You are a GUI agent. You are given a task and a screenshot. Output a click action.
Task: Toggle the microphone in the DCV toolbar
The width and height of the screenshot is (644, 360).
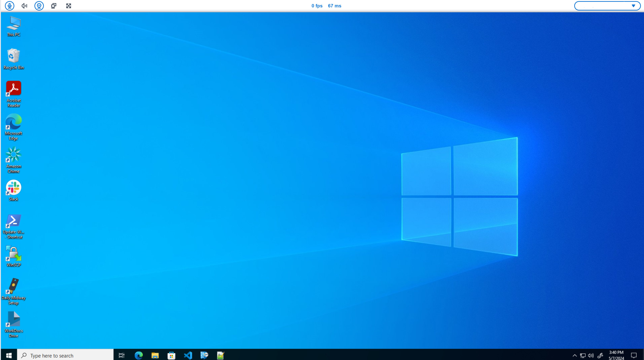coord(9,6)
